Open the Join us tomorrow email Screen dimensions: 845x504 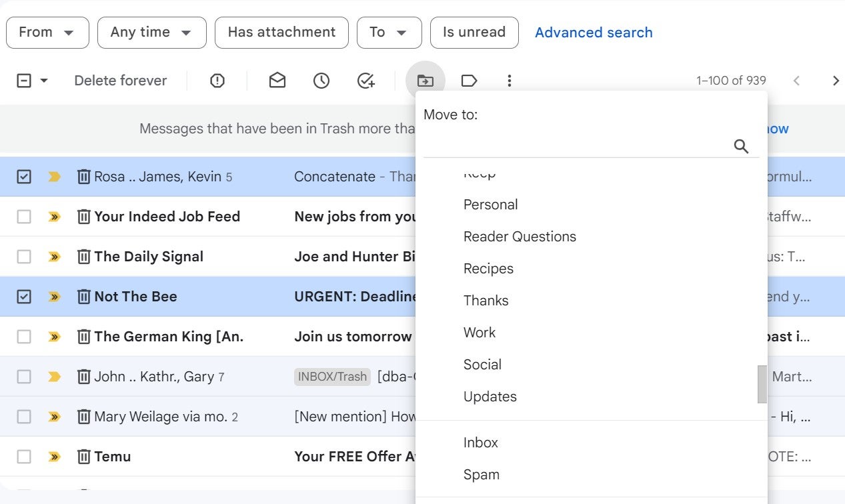click(x=354, y=337)
